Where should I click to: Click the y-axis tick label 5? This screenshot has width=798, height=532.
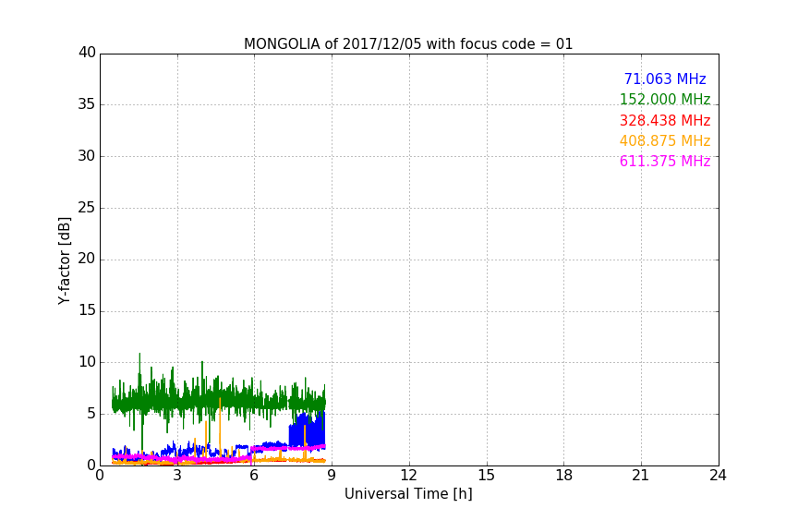tap(91, 414)
